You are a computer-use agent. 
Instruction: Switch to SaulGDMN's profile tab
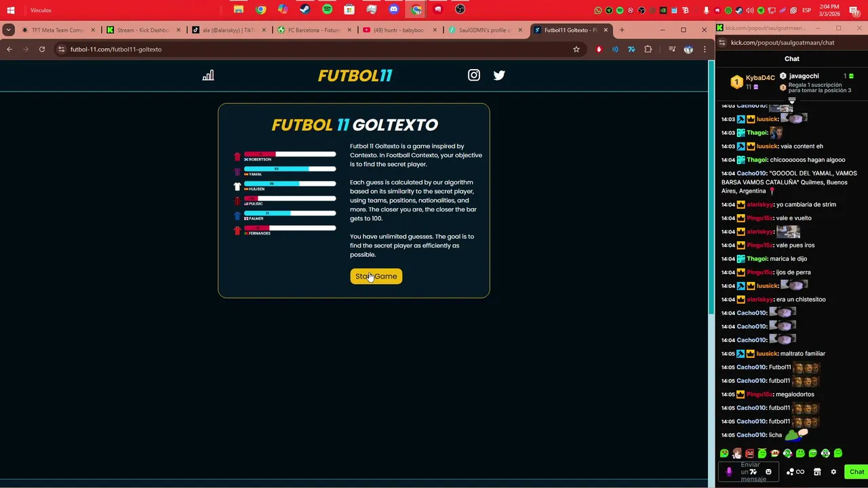[485, 30]
